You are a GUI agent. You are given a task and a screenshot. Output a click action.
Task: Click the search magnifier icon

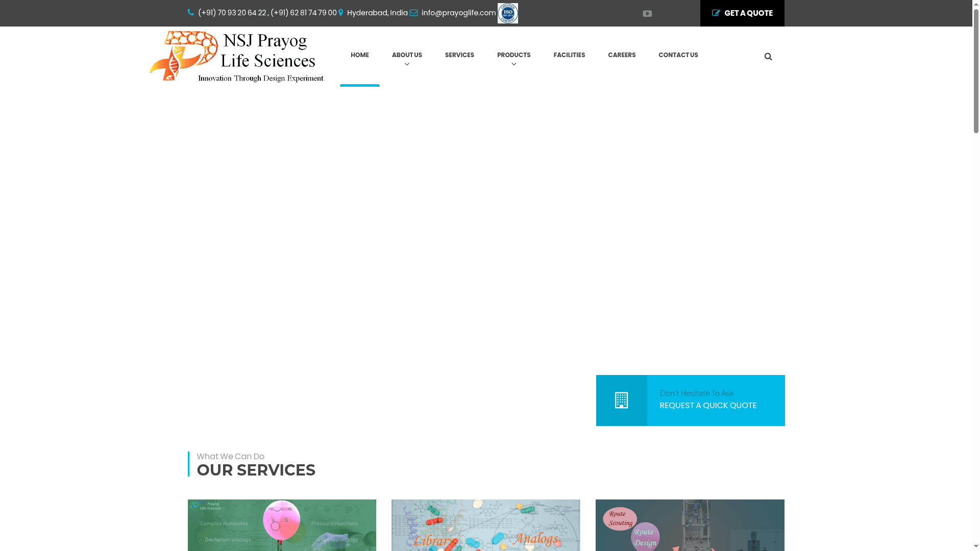click(x=768, y=56)
